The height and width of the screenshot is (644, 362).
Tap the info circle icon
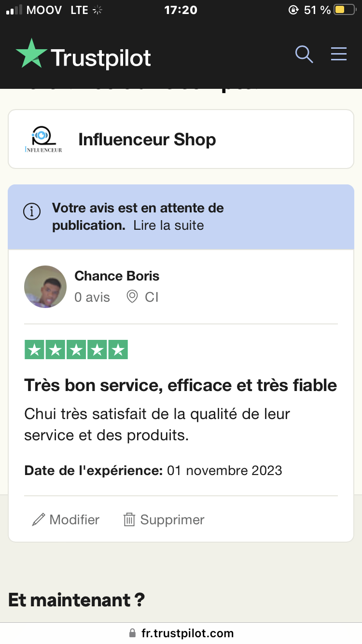pos(32,211)
